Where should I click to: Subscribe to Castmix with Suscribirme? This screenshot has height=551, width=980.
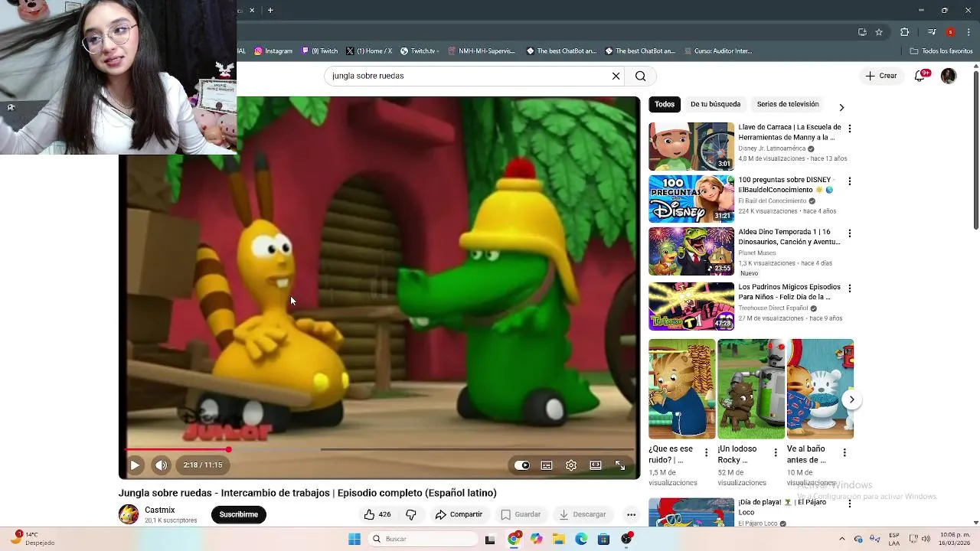[239, 514]
